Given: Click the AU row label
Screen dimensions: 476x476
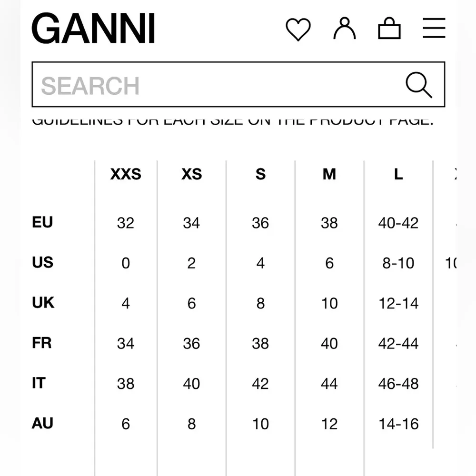Looking at the screenshot, I should [x=42, y=423].
